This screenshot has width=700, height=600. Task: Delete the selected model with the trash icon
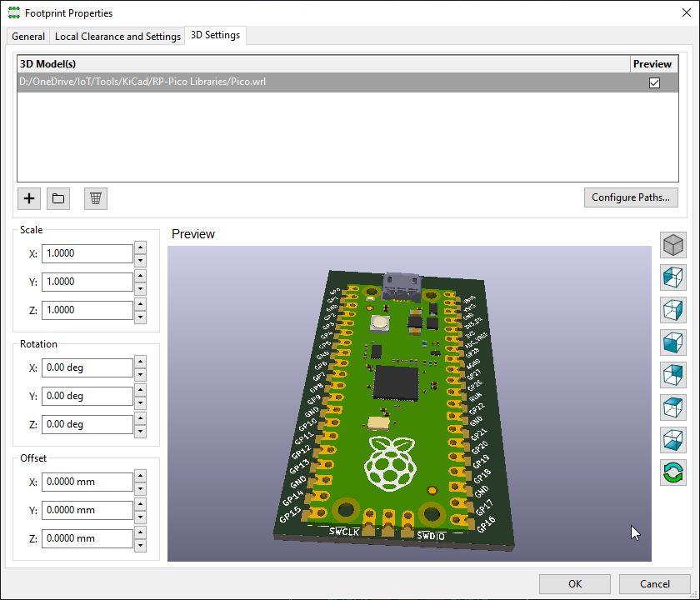point(94,198)
